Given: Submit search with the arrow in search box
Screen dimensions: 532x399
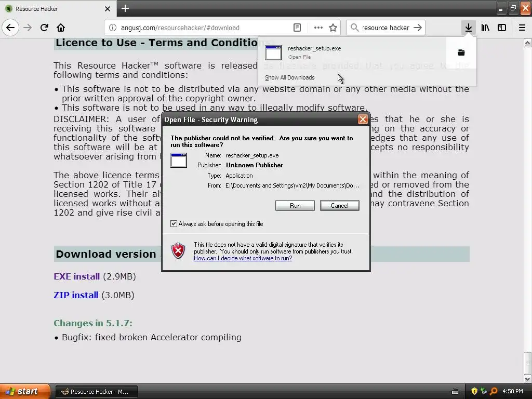Looking at the screenshot, I should pyautogui.click(x=418, y=28).
